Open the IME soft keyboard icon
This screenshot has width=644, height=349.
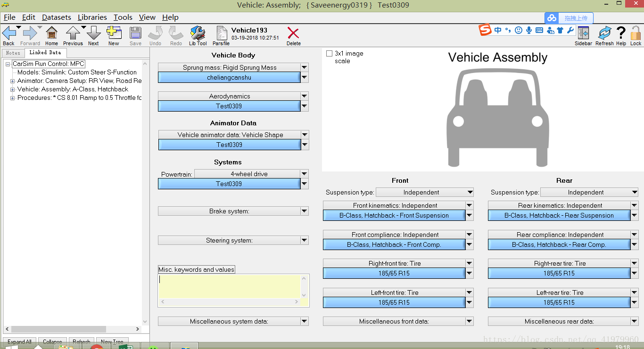pyautogui.click(x=539, y=30)
